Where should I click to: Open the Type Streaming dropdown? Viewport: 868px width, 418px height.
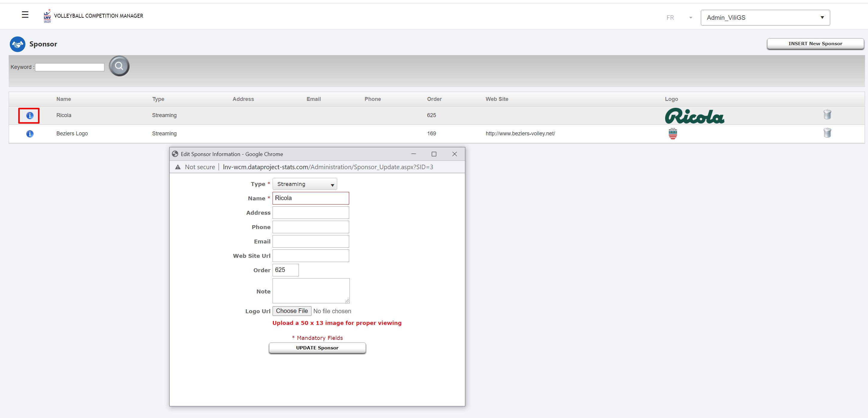click(305, 184)
